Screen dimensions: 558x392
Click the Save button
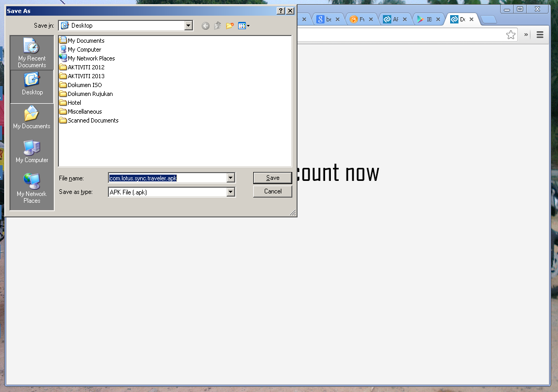272,178
